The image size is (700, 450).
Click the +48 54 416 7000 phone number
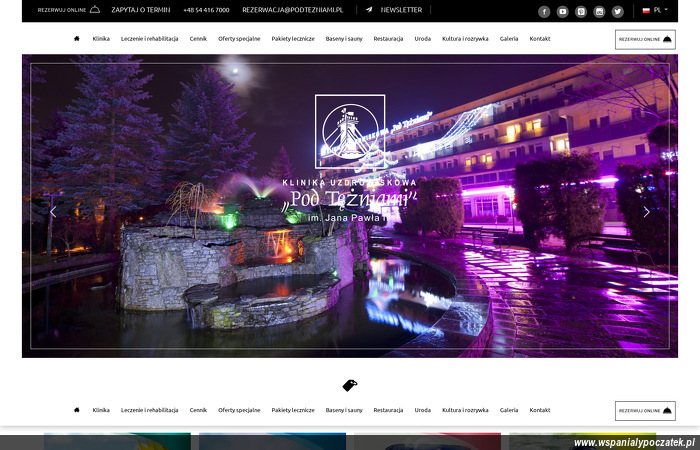206,10
